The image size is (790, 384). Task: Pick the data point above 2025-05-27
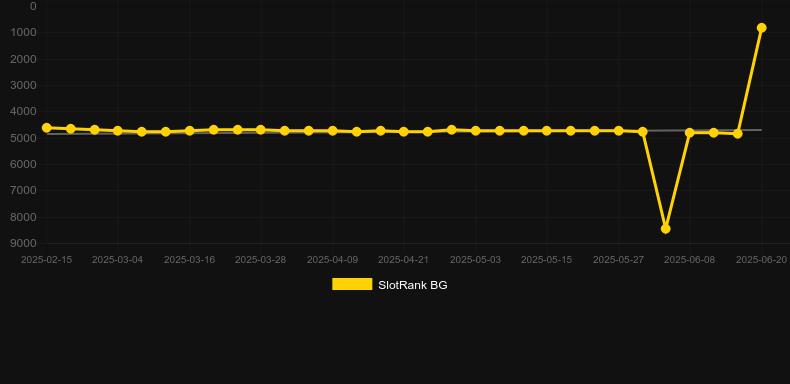pos(618,131)
